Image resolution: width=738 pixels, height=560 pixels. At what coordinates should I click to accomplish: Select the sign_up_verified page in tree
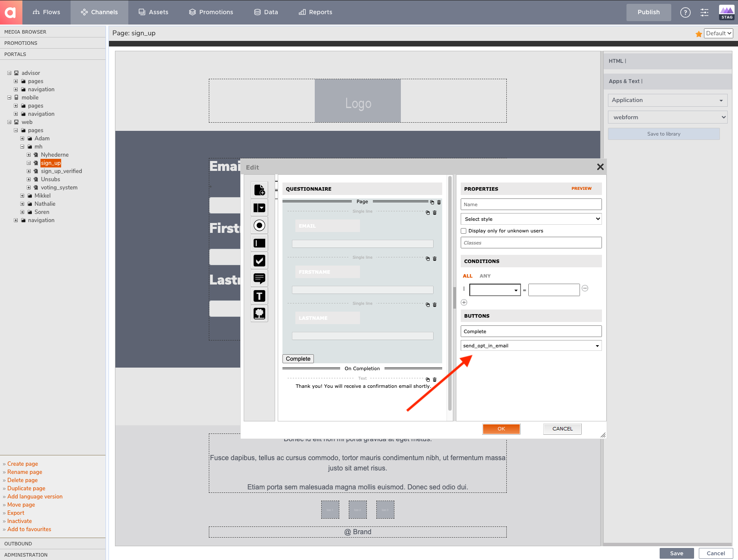point(62,171)
